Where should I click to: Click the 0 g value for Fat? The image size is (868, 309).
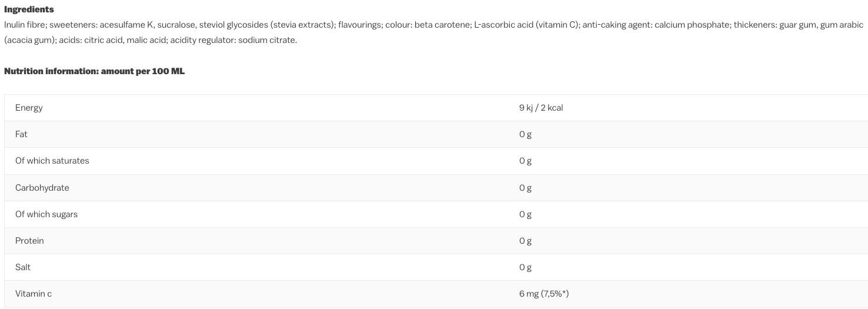click(525, 134)
